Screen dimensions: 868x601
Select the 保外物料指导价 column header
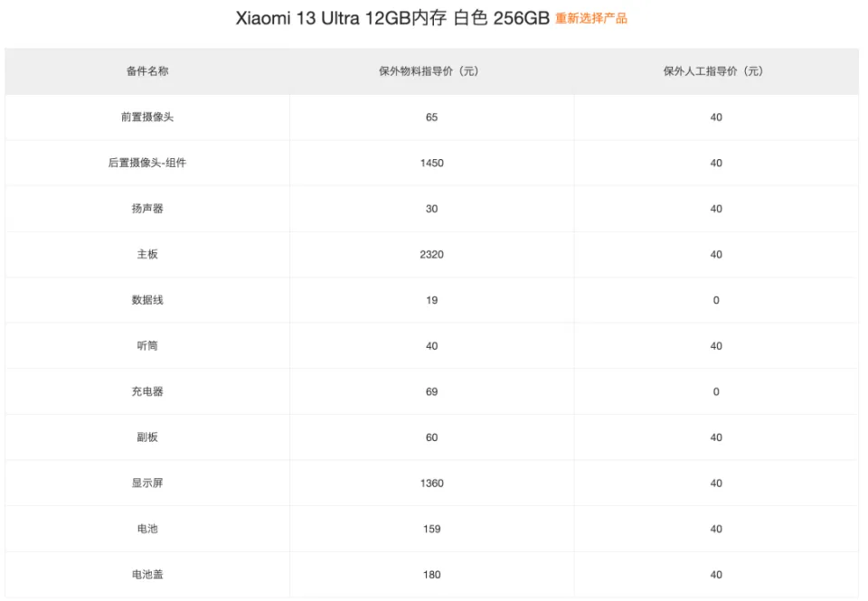431,71
